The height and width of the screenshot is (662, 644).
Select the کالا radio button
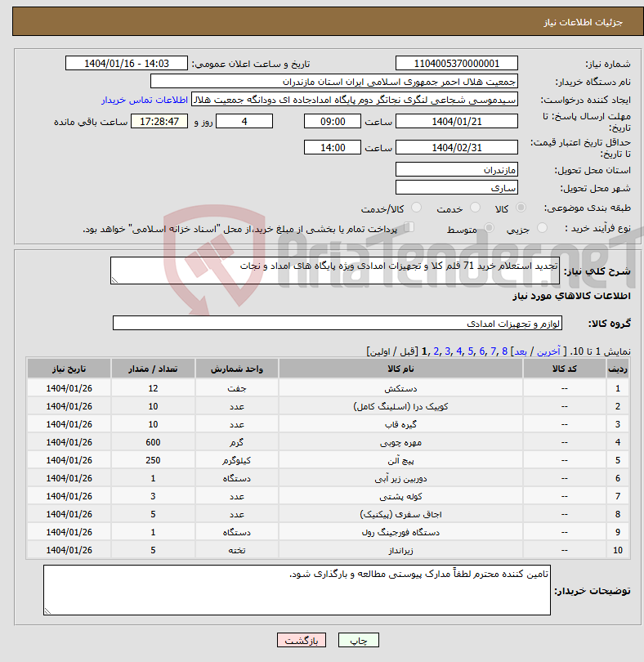tap(521, 208)
